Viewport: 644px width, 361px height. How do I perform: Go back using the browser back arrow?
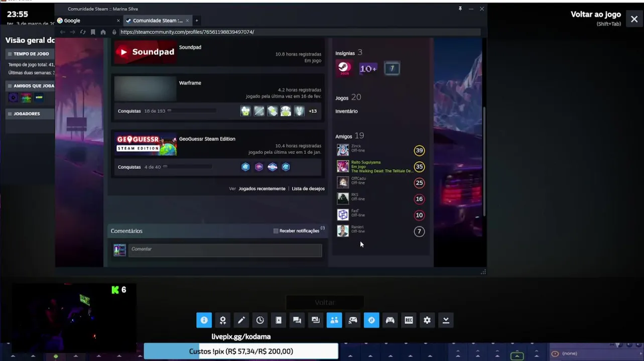click(x=62, y=32)
